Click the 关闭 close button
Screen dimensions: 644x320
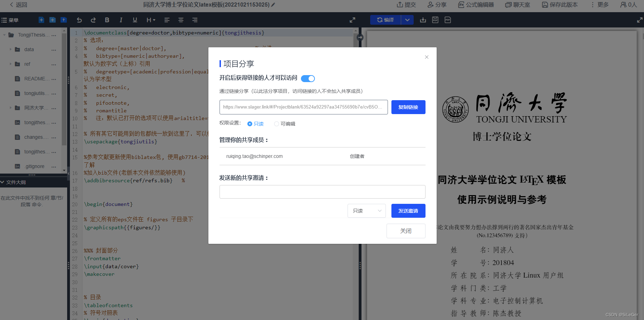(x=406, y=231)
